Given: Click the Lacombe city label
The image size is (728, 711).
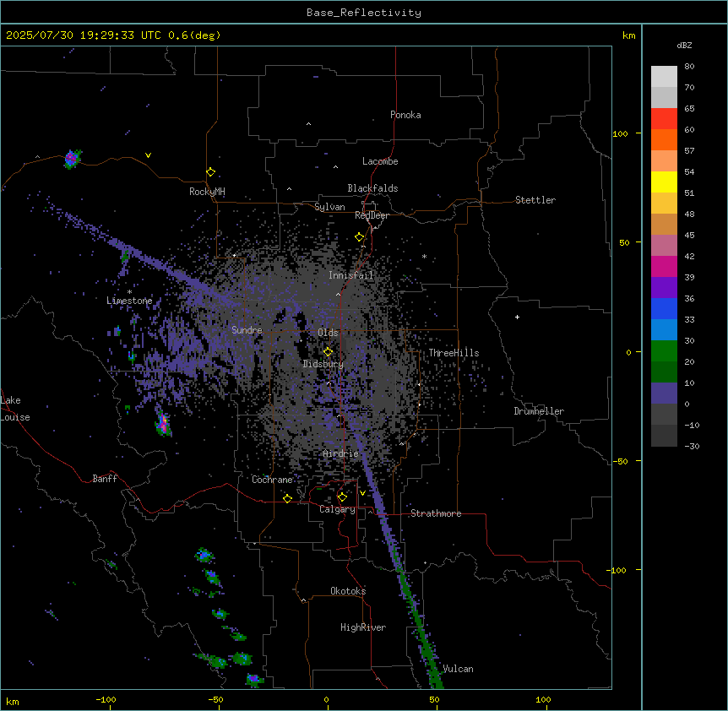Looking at the screenshot, I should tap(380, 161).
